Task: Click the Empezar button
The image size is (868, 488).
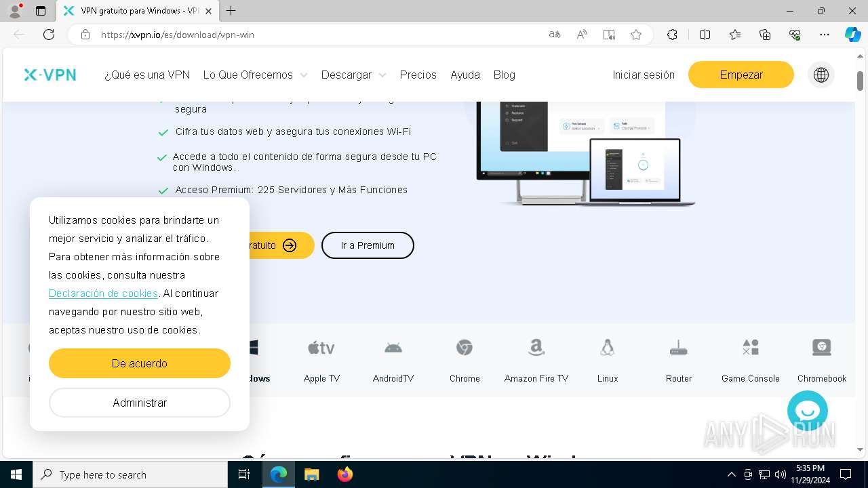Action: coord(741,75)
